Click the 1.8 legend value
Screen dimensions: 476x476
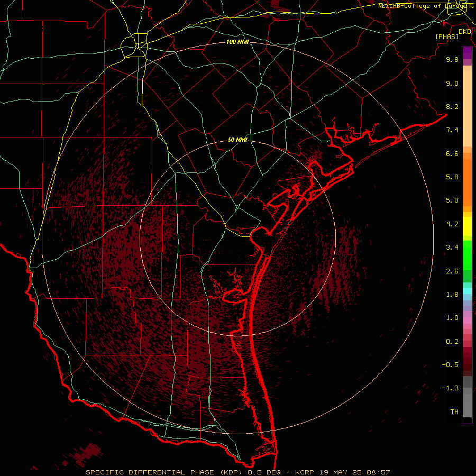pos(452,295)
